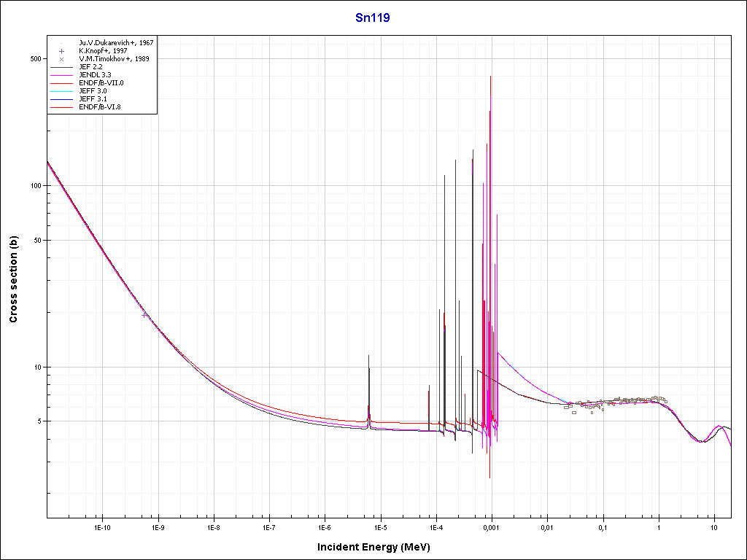The width and height of the screenshot is (747, 560).
Task: Click the 0,001 tick label on x-axis
Action: [x=491, y=526]
